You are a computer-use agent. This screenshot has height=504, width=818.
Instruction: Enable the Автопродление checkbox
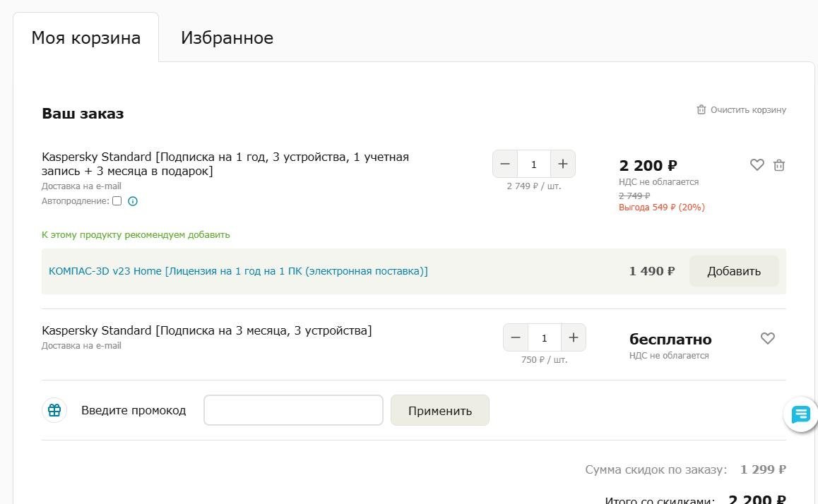(x=117, y=201)
